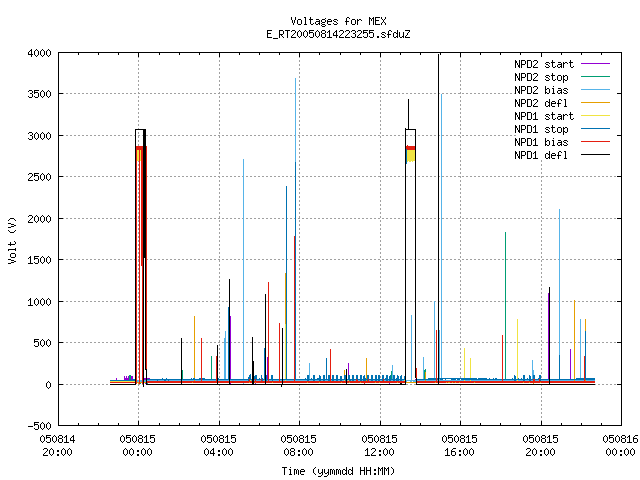This screenshot has width=640, height=480.
Task: Click the purple NPD2 start legend line
Action: (x=596, y=64)
